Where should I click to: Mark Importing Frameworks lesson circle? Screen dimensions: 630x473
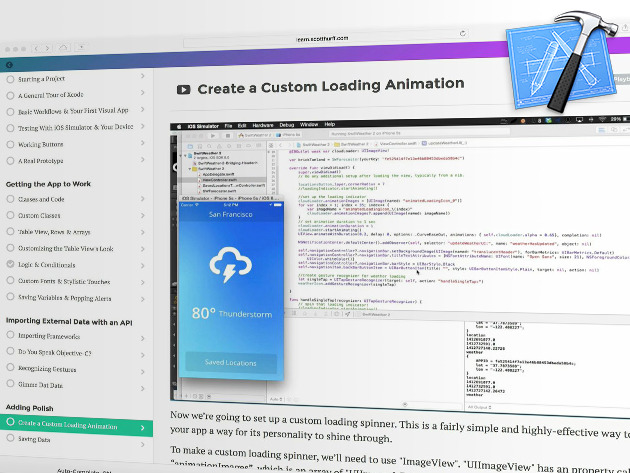[10, 335]
